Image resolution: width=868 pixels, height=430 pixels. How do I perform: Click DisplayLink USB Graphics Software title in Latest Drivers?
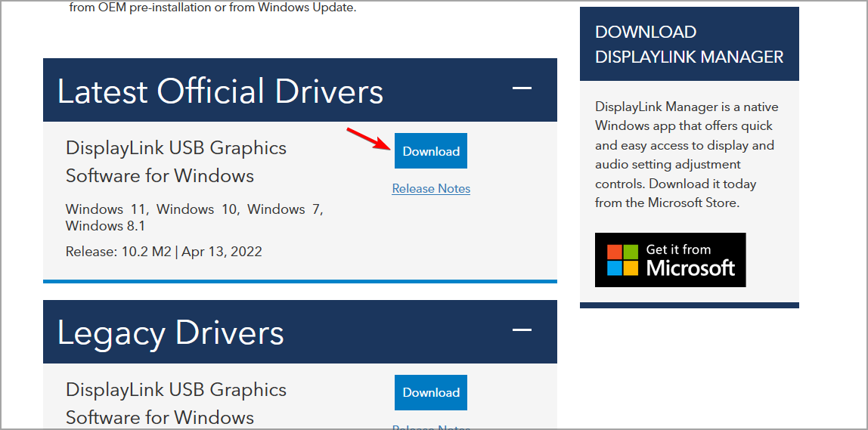176,162
